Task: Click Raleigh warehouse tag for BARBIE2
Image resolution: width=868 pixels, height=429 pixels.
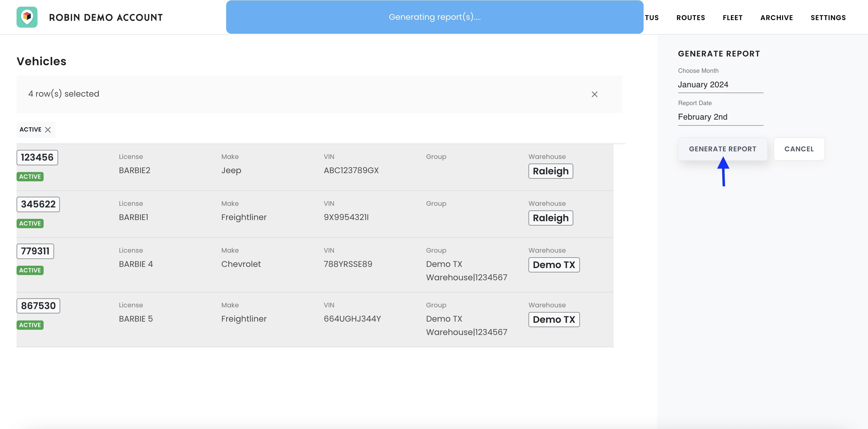Action: pyautogui.click(x=550, y=171)
